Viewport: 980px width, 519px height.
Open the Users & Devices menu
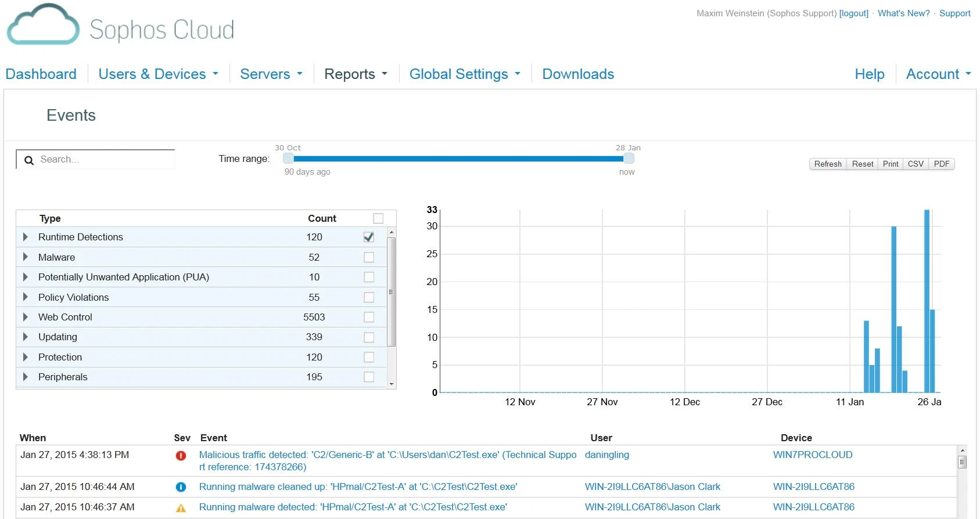(159, 74)
